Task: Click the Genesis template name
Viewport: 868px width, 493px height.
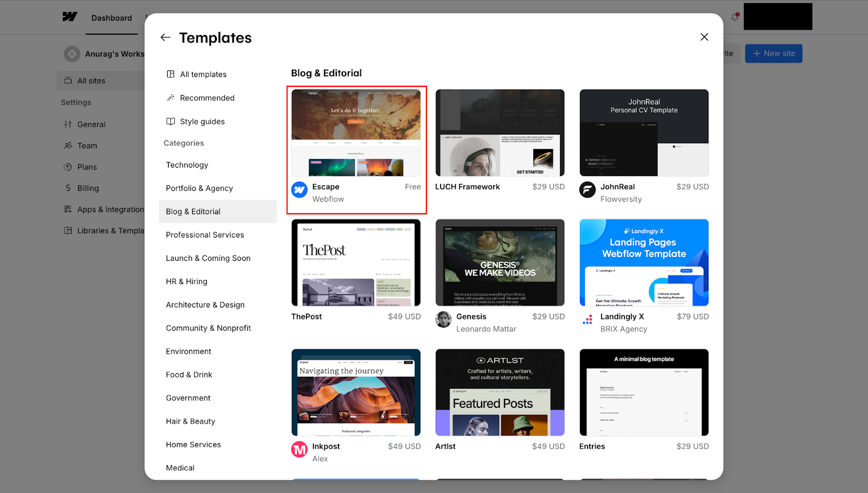Action: coord(471,317)
